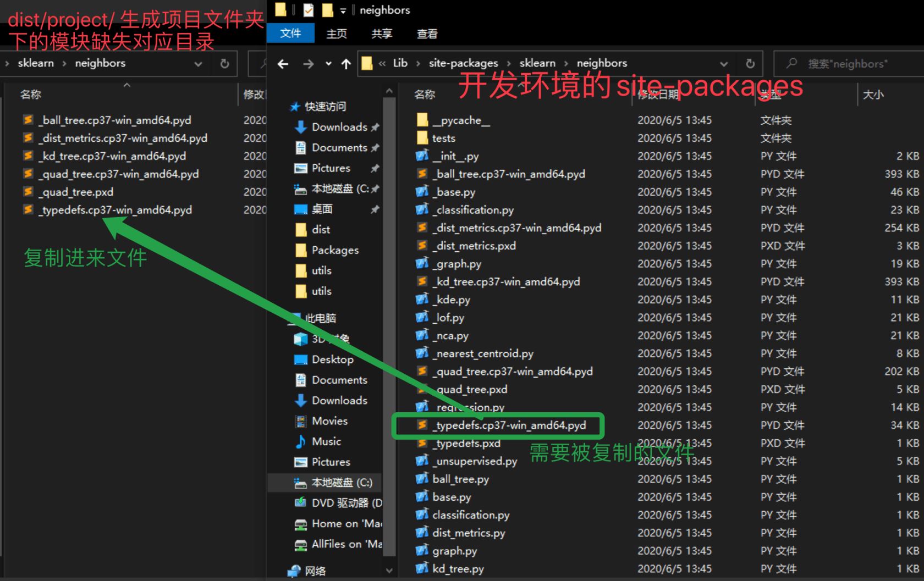Switch to the 查看 ribbon tab
The width and height of the screenshot is (924, 581).
(427, 34)
